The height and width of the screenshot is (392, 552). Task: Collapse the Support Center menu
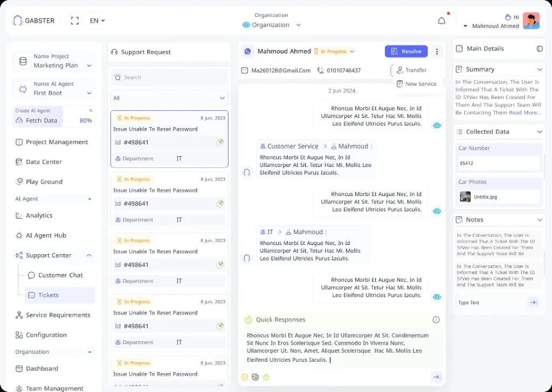coord(89,255)
